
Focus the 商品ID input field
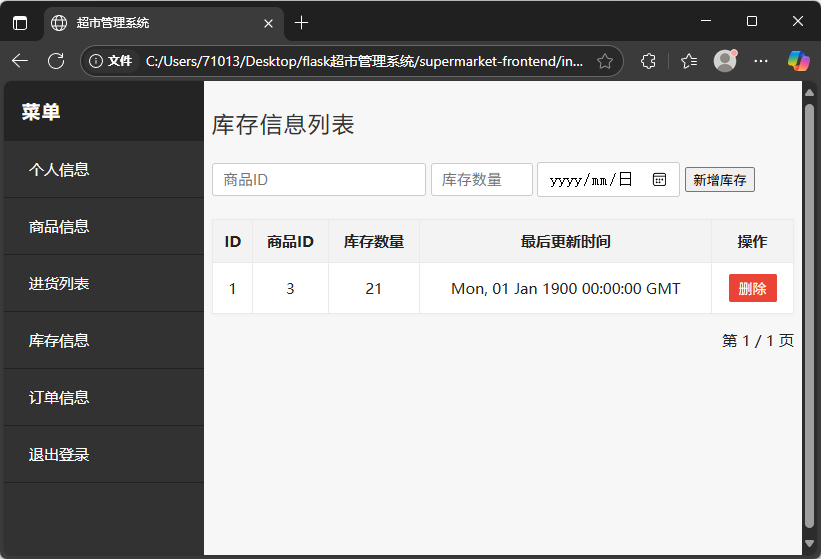coord(319,180)
